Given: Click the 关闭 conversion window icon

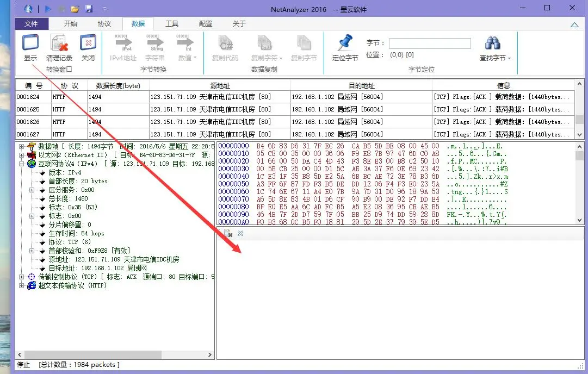Looking at the screenshot, I should pyautogui.click(x=88, y=43).
